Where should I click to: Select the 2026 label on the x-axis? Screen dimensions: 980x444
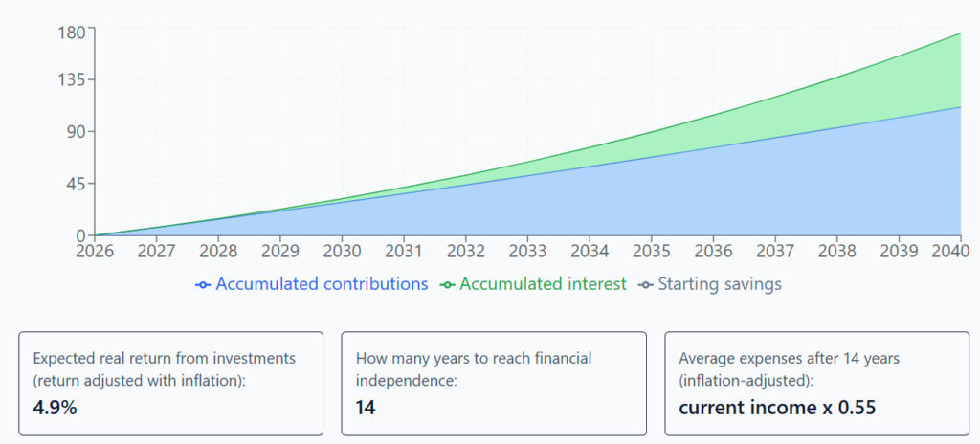click(95, 251)
